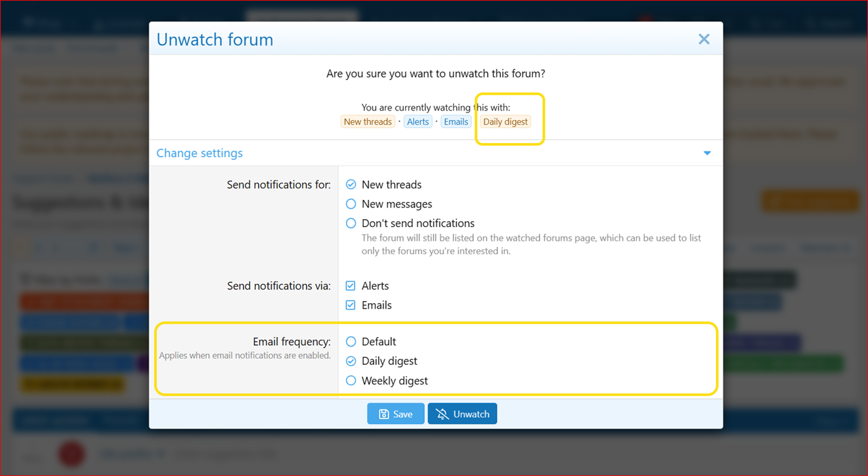
Task: Click the Save button
Action: click(x=396, y=414)
